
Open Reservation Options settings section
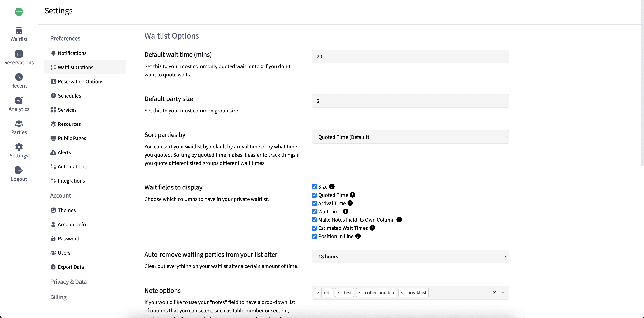coord(80,81)
